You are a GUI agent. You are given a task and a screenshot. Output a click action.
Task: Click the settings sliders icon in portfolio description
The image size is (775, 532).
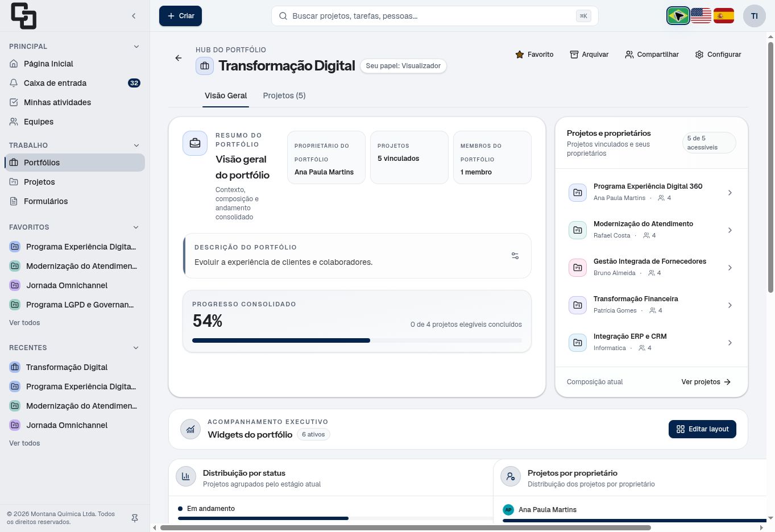(515, 256)
